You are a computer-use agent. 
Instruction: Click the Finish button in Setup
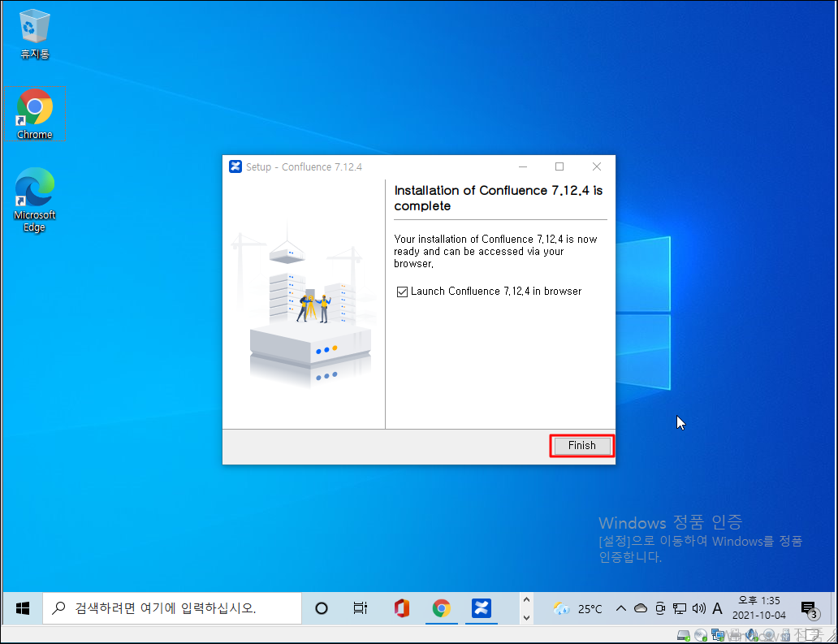[x=581, y=445]
